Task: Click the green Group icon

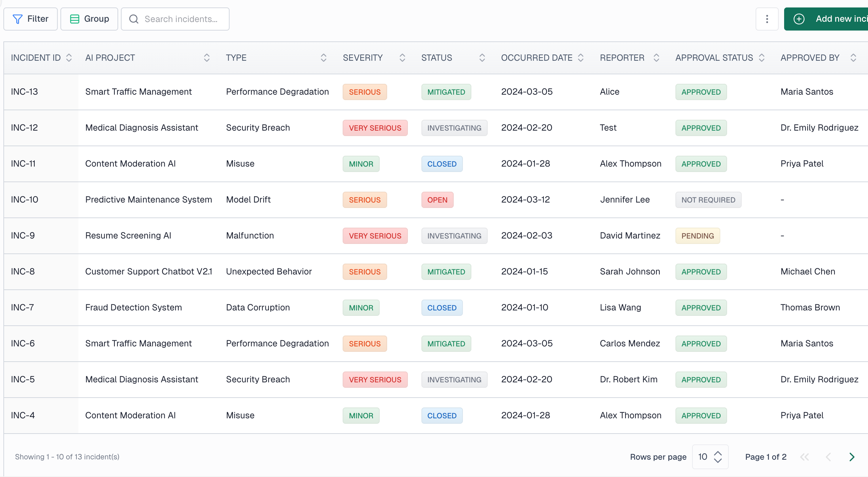Action: 74,19
